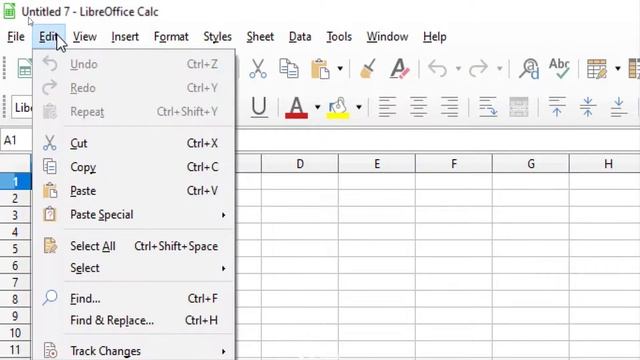640x360 pixels.
Task: Select column F header
Action: coord(454,164)
